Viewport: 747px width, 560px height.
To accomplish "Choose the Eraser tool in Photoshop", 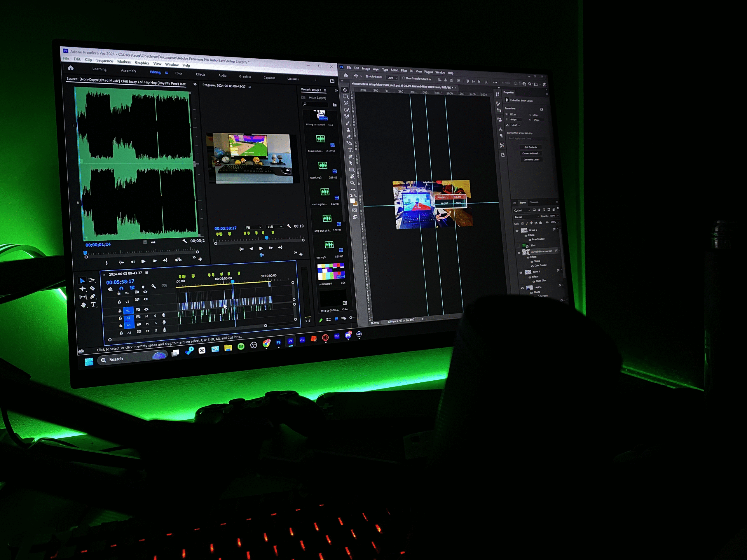I will pos(349,136).
